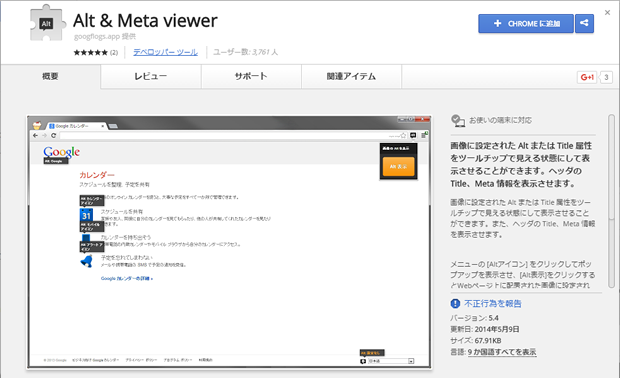The image size is (620, 378).
Task: Switch to the サポート tab
Action: [x=251, y=76]
